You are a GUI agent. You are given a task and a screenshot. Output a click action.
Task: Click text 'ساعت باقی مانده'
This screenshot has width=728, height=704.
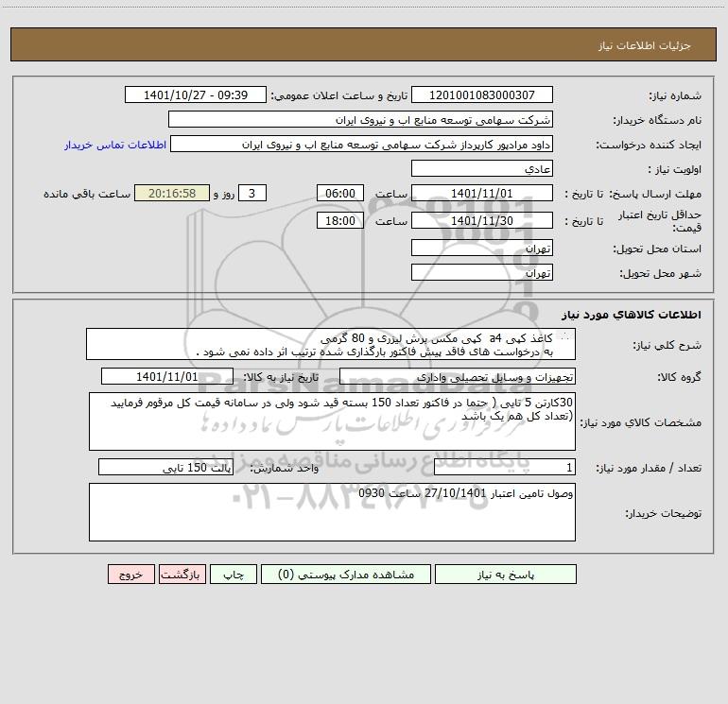pos(87,194)
